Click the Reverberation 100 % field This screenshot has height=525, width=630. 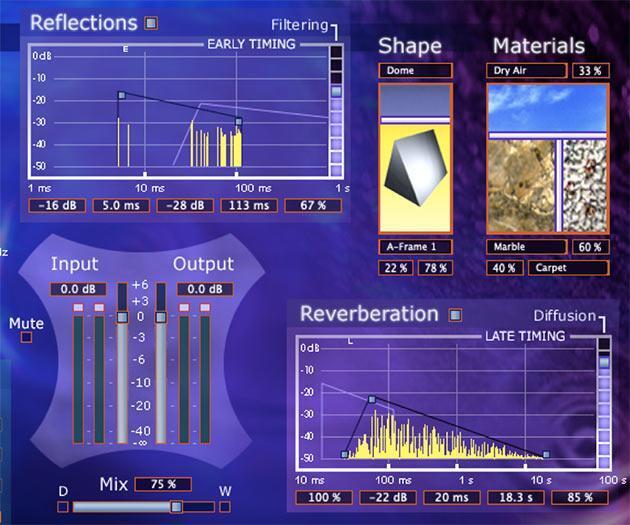click(324, 498)
